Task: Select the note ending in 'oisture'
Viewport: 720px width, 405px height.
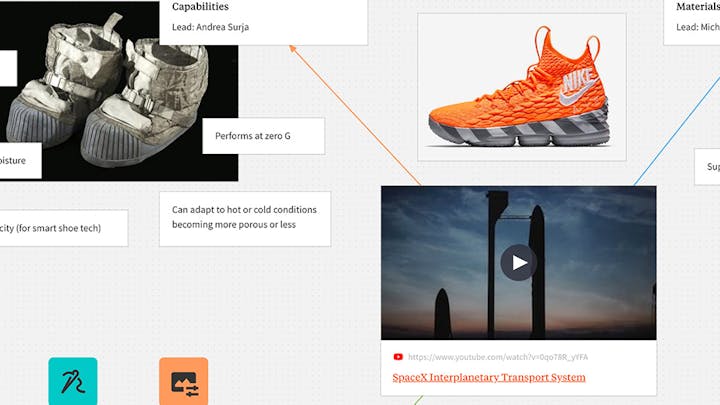Action: click(21, 161)
